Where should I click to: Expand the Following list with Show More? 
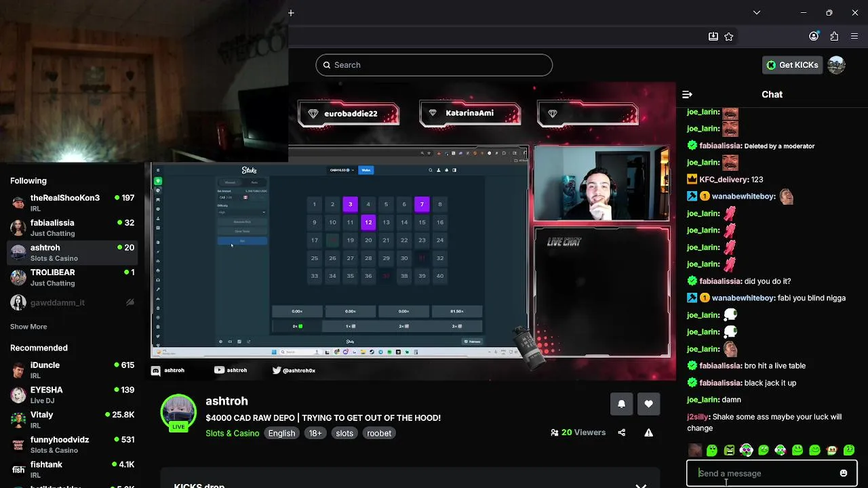click(28, 327)
